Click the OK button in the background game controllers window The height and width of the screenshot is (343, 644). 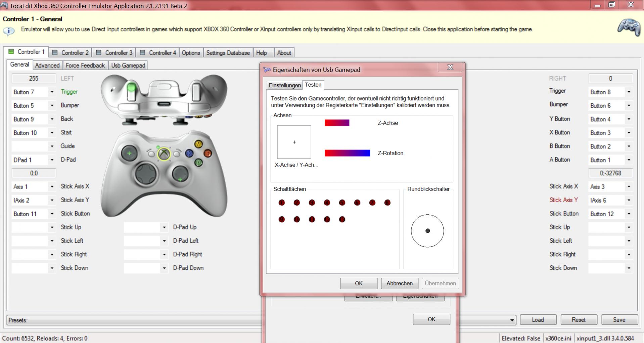coord(431,319)
